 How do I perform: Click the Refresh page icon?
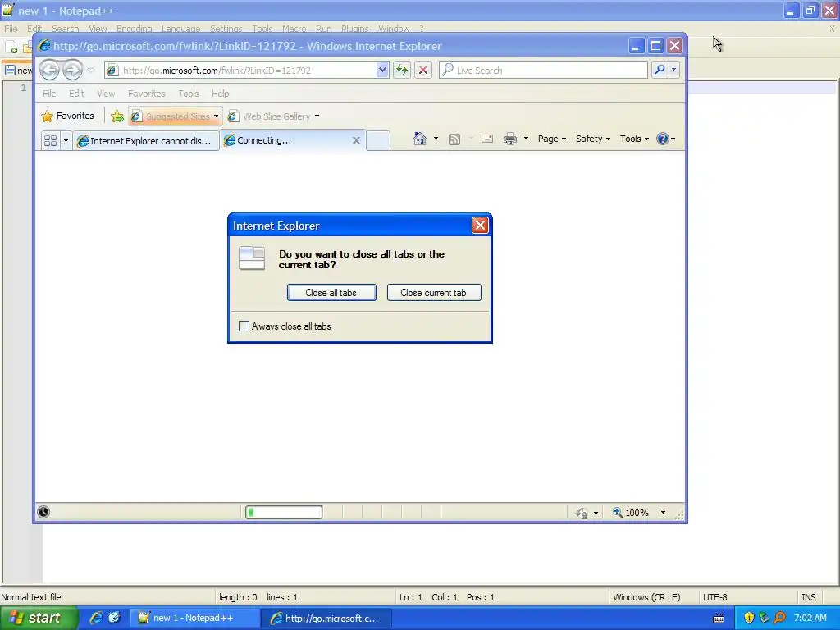[x=402, y=71]
